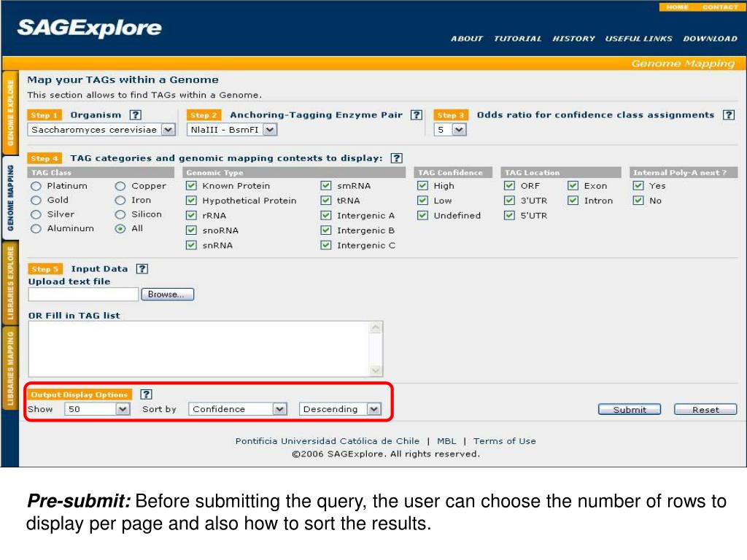Viewport: 747px width, 560px height.
Task: Uncheck Intergenic A checkbox
Action: coord(326,215)
